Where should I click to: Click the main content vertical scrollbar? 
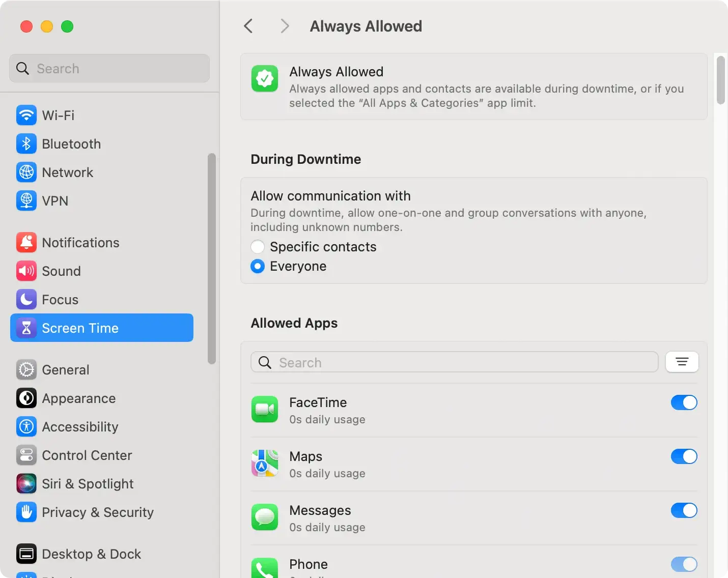click(720, 80)
